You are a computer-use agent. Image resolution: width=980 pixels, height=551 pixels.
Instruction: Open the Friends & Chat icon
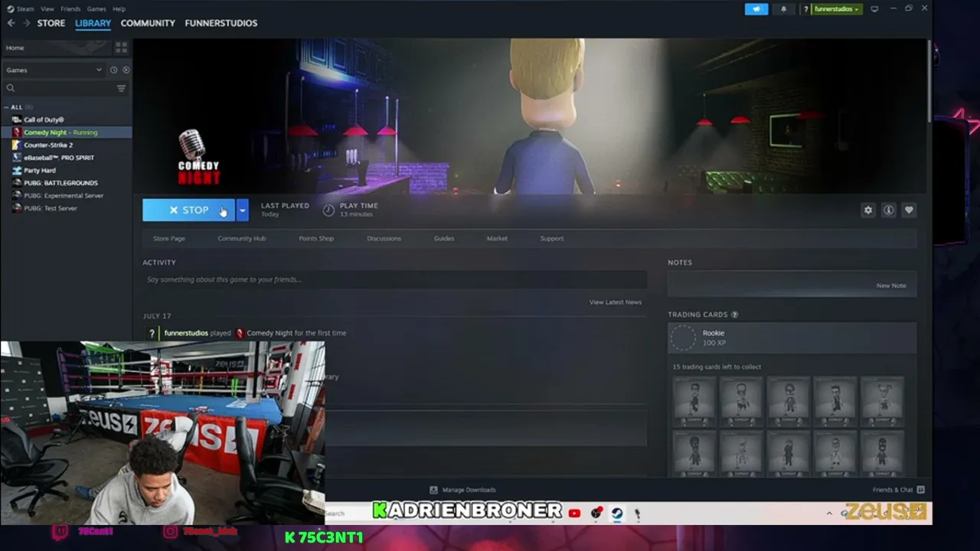pyautogui.click(x=920, y=490)
